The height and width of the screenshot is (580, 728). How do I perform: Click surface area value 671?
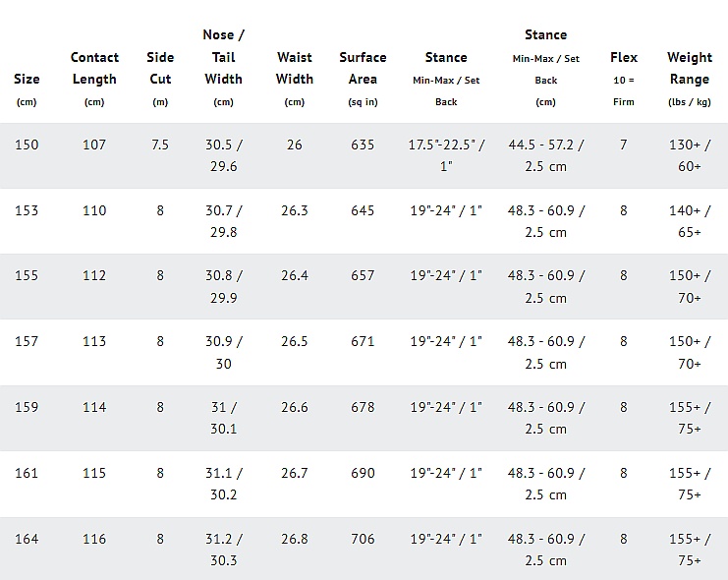click(x=363, y=341)
